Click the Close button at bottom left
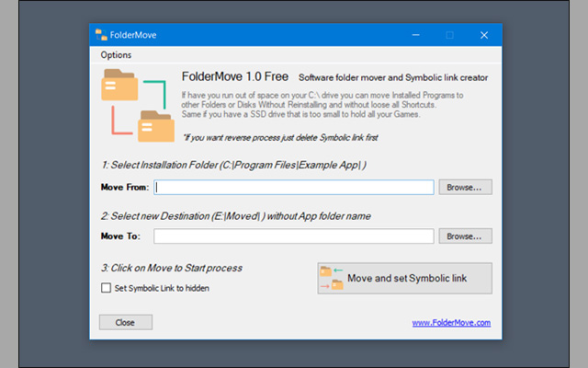This screenshot has height=368, width=588. (x=125, y=322)
